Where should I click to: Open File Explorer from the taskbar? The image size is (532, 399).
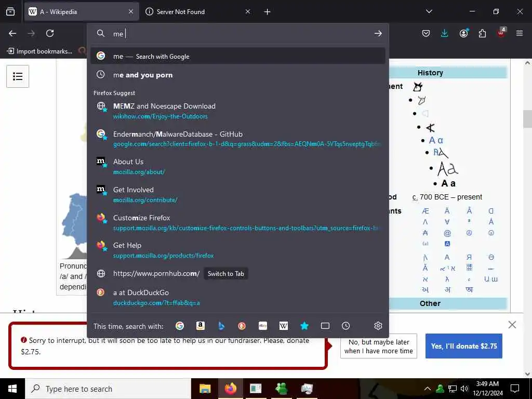click(x=205, y=389)
